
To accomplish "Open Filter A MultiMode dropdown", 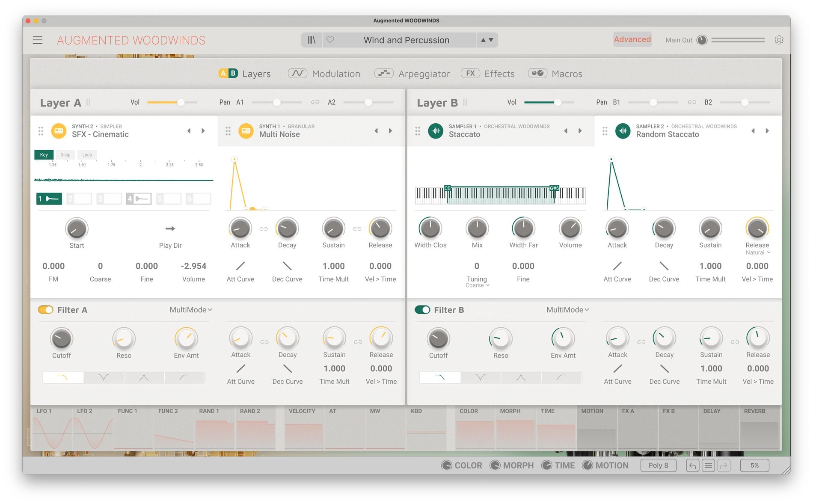I will (x=191, y=310).
